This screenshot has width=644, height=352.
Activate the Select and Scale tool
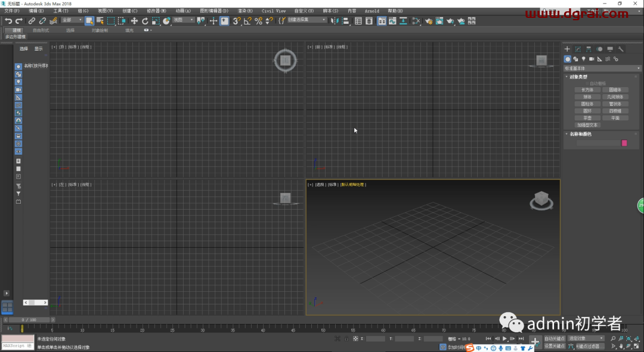click(156, 20)
